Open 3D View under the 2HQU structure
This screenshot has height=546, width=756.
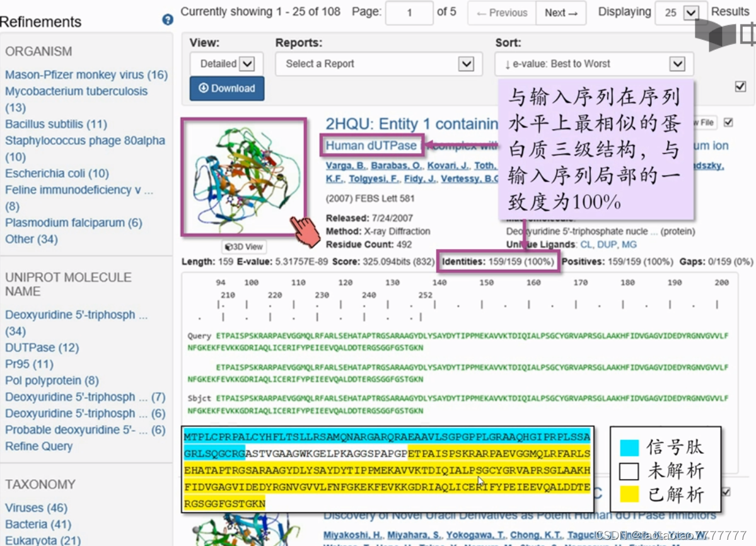click(245, 247)
